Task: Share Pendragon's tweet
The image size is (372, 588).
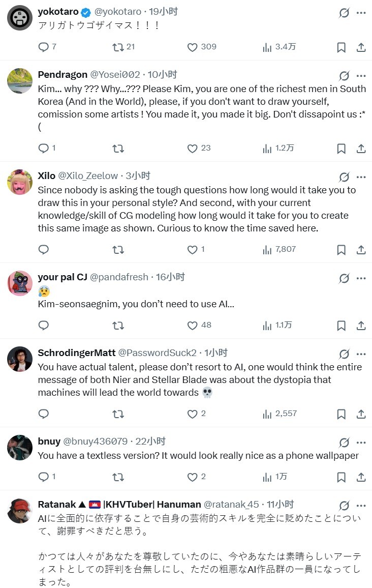Action: click(361, 149)
